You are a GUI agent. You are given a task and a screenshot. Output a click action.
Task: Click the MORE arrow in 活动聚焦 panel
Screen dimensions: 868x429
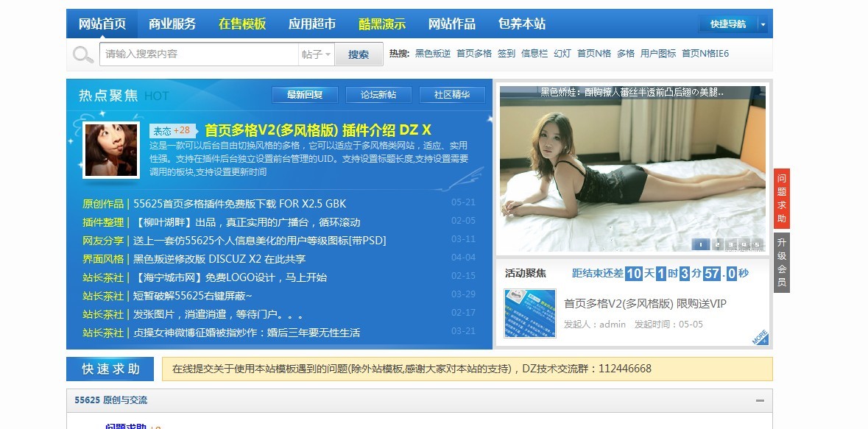tap(761, 336)
